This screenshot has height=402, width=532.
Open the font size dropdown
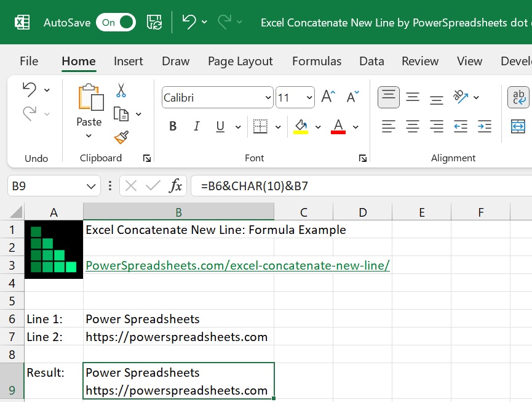point(308,97)
